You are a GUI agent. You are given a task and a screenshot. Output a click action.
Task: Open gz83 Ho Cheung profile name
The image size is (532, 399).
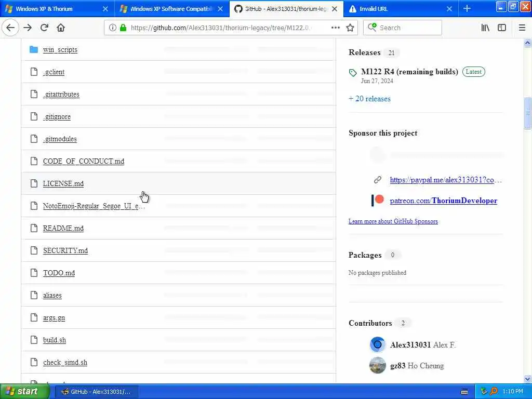click(x=417, y=366)
